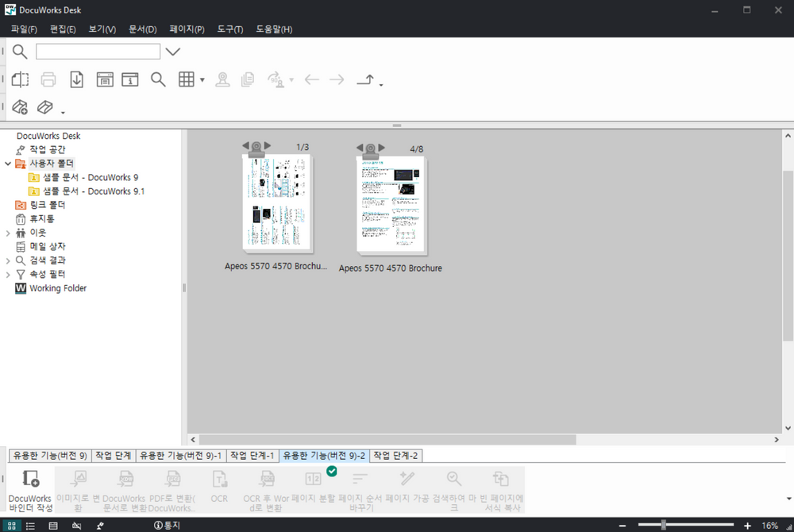Viewport: 794px width, 532px height.
Task: Click the split page view icon
Action: point(21,79)
